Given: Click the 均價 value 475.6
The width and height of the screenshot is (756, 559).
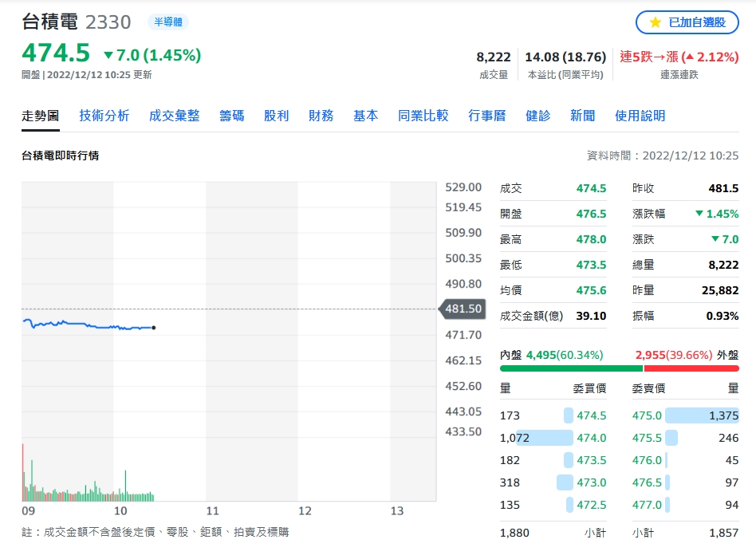Looking at the screenshot, I should (x=591, y=290).
